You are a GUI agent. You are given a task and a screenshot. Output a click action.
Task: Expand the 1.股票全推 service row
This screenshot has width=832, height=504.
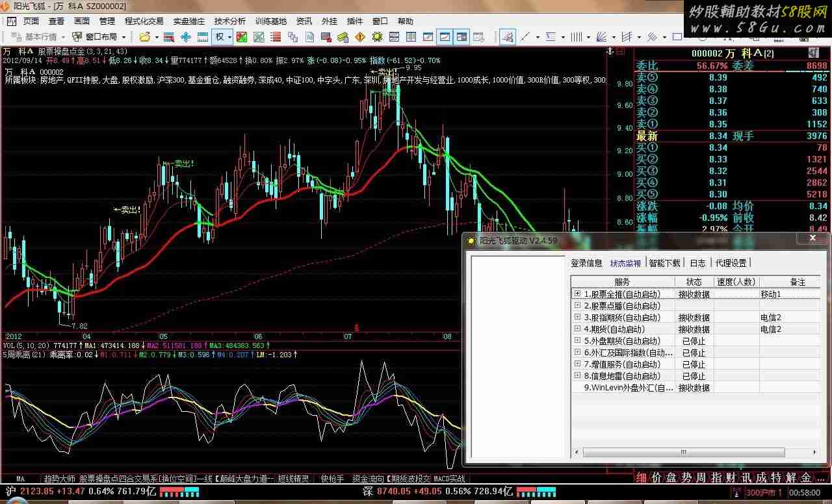click(577, 294)
